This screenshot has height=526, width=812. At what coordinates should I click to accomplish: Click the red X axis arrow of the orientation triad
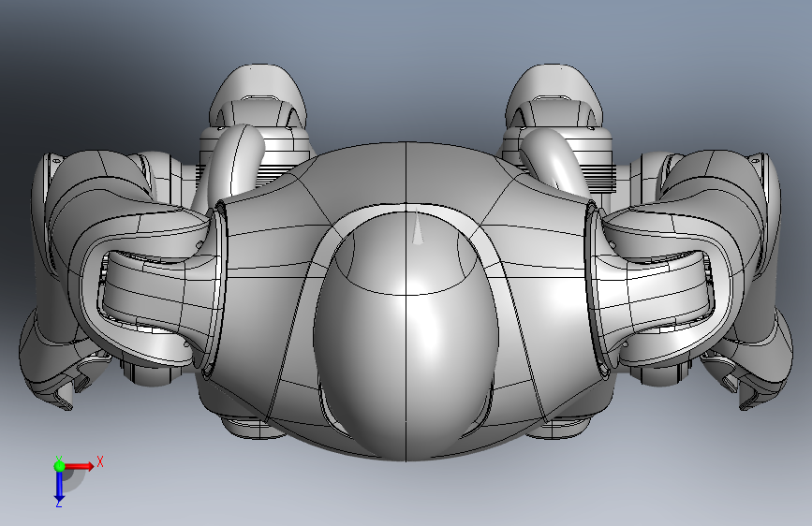(x=79, y=466)
